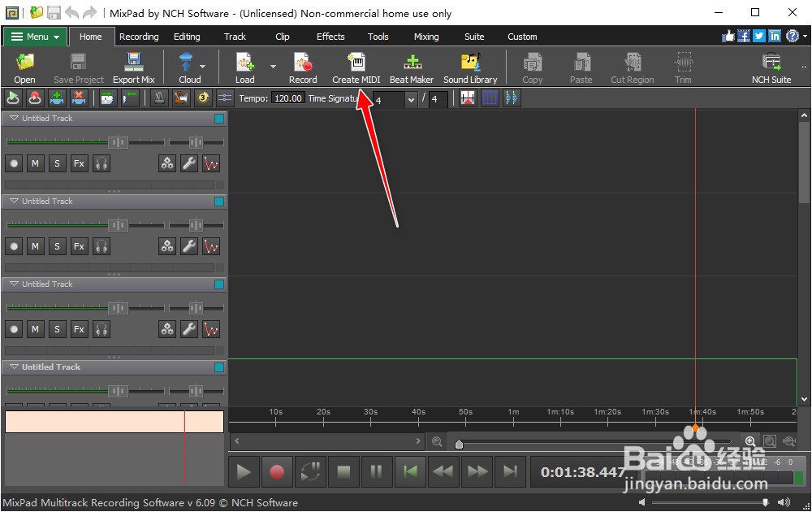Collapse the fourth Untitled Track triangle
Screen dimensions: 812x512
click(x=14, y=367)
